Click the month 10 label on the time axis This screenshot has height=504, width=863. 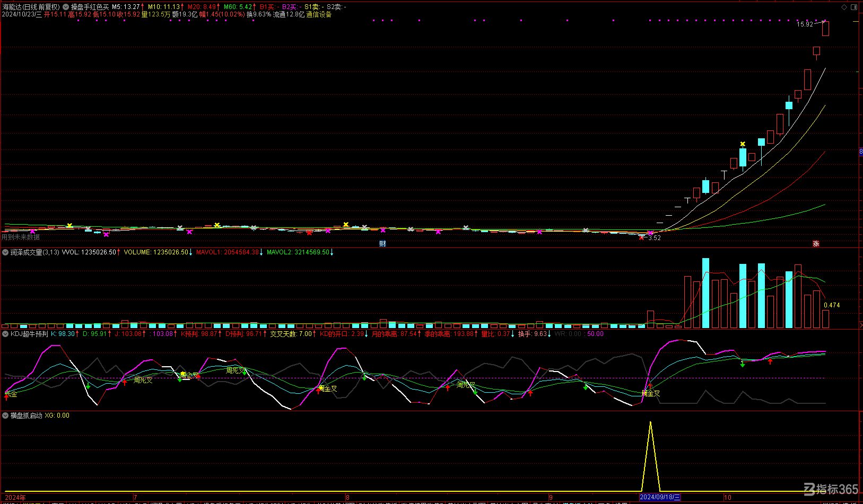click(728, 497)
